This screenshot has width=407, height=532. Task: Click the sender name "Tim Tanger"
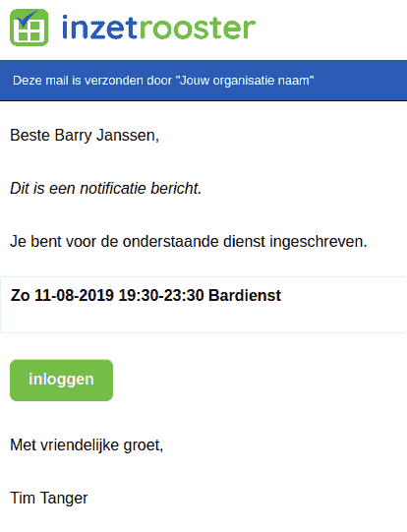pos(49,498)
